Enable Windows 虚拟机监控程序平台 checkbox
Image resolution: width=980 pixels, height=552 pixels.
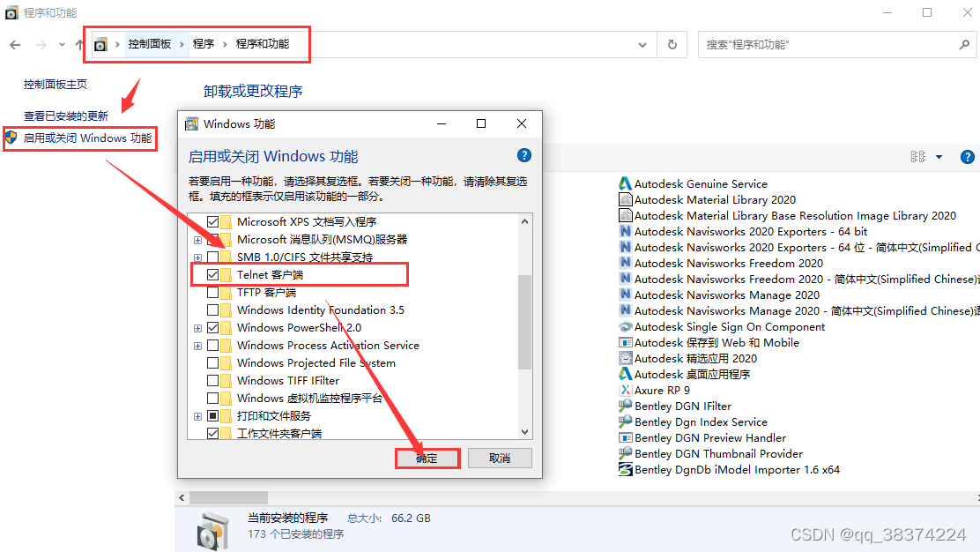212,399
